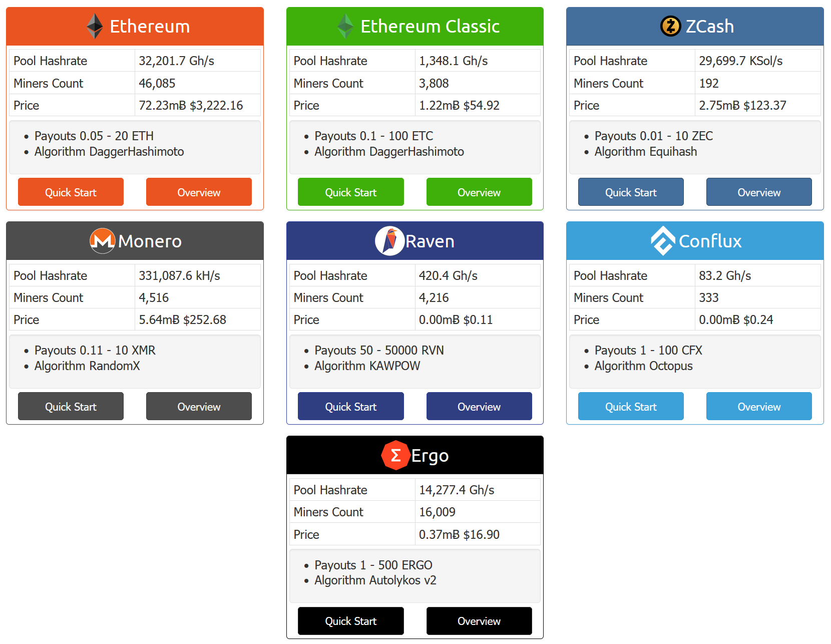View the Conflux Overview
831x644 pixels.
click(759, 406)
